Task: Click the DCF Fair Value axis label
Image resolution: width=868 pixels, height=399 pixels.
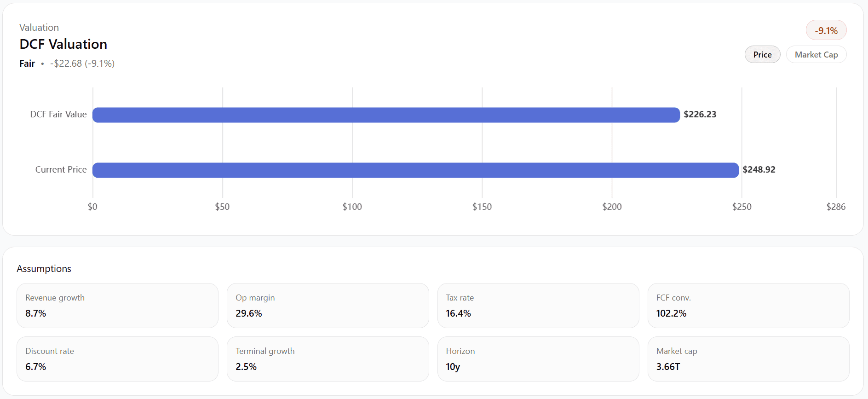Action: (x=58, y=115)
